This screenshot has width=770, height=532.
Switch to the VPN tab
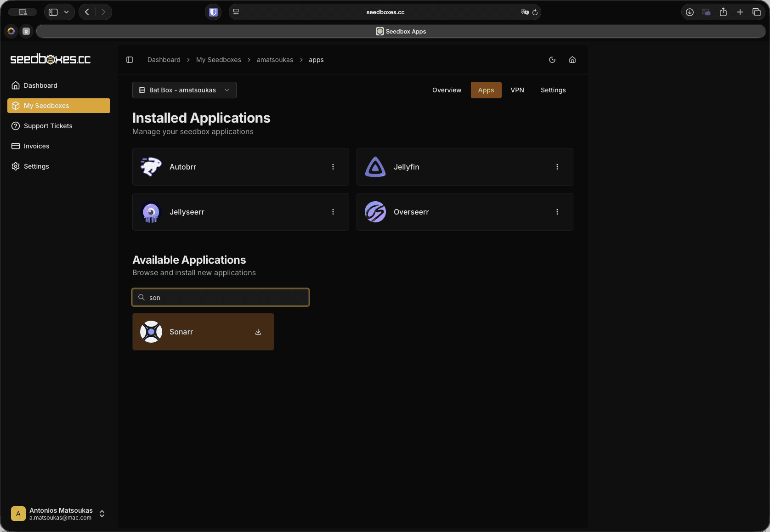(517, 90)
